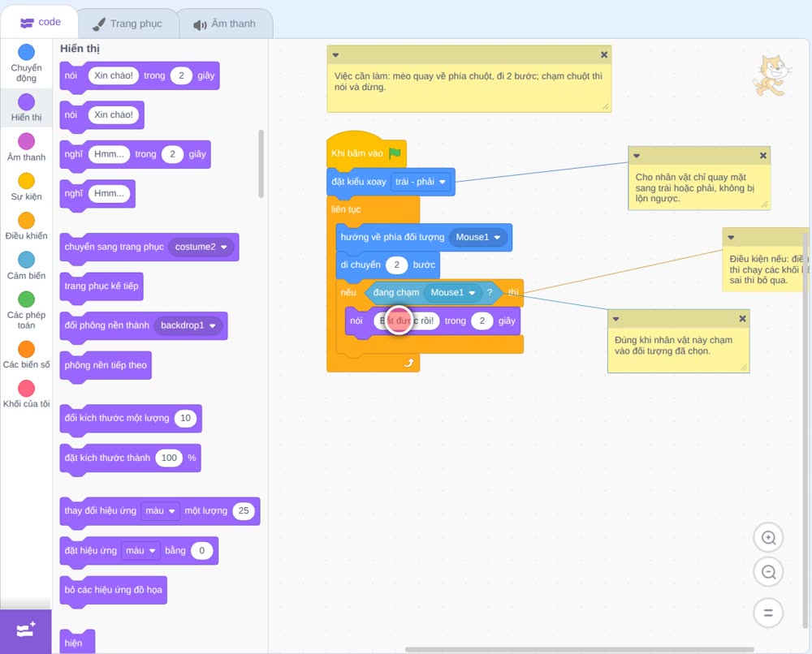Select the Điều khiển category circle

(27, 221)
